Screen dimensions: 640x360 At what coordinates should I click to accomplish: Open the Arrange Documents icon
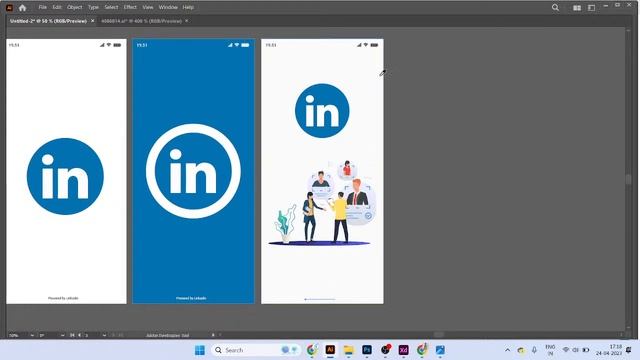[577, 8]
